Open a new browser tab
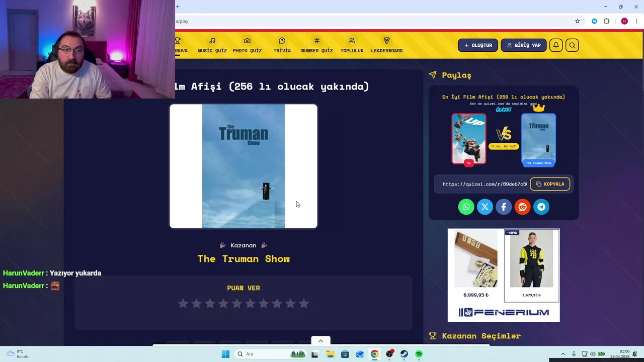This screenshot has width=644, height=362. (x=178, y=7)
